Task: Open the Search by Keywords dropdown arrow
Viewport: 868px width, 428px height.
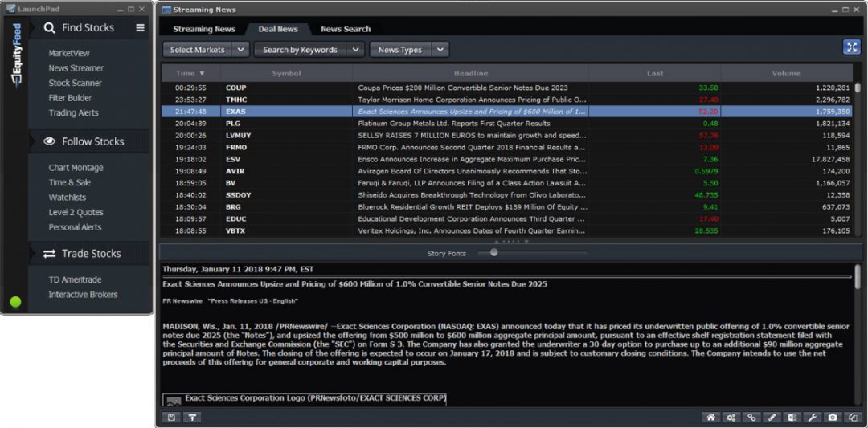Action: pyautogui.click(x=355, y=50)
